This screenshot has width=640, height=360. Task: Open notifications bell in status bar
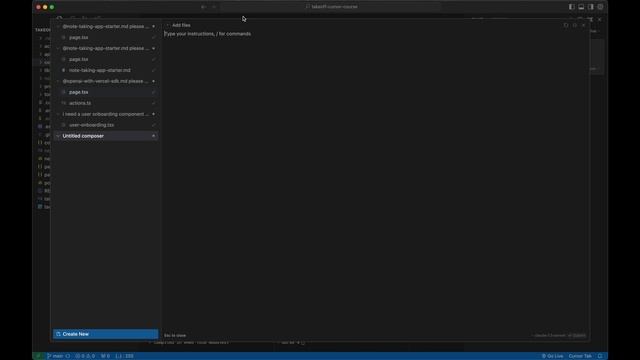coord(600,356)
